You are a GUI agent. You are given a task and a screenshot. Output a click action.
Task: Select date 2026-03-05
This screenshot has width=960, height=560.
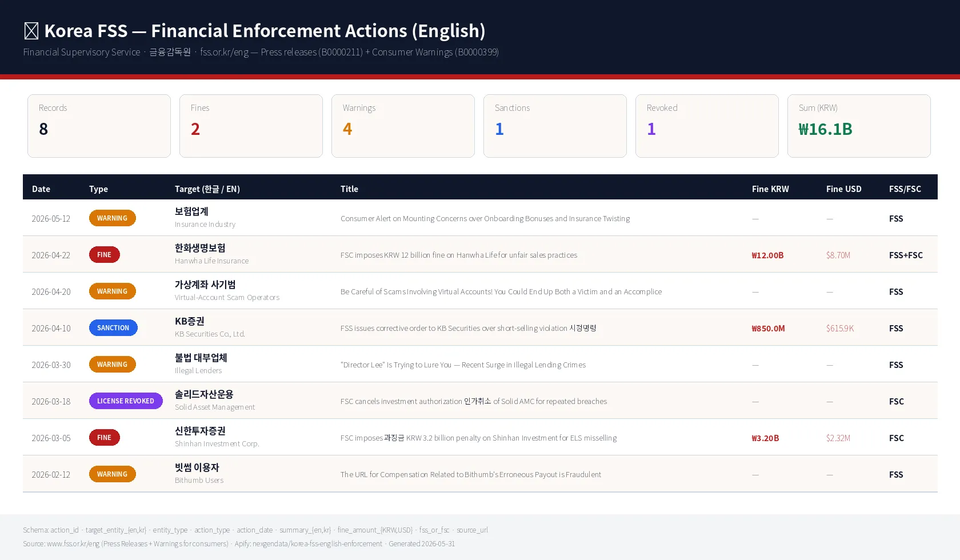click(51, 438)
